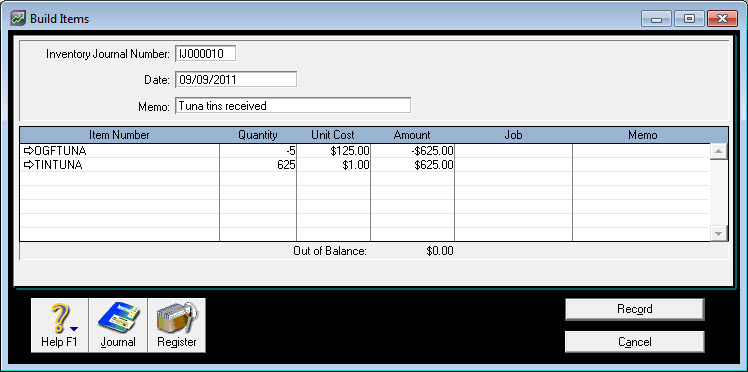The image size is (748, 372).
Task: Maximize the Build Items window
Action: pos(689,19)
